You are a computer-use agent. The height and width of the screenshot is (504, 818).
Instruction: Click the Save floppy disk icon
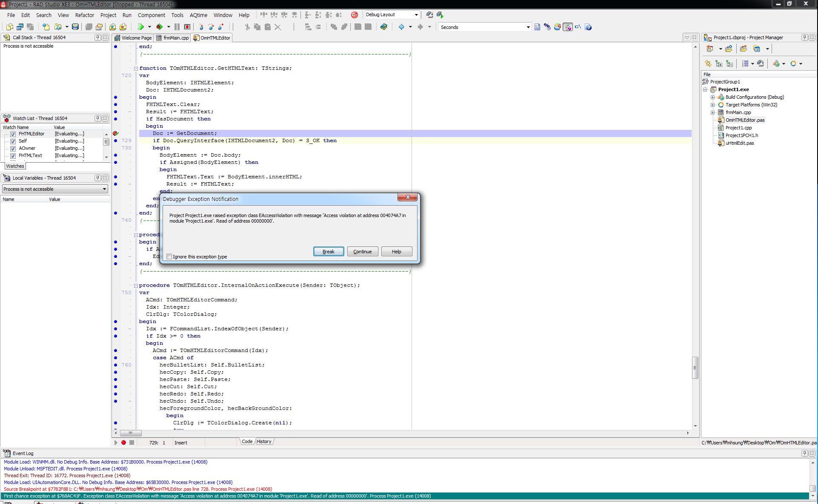pyautogui.click(x=75, y=27)
